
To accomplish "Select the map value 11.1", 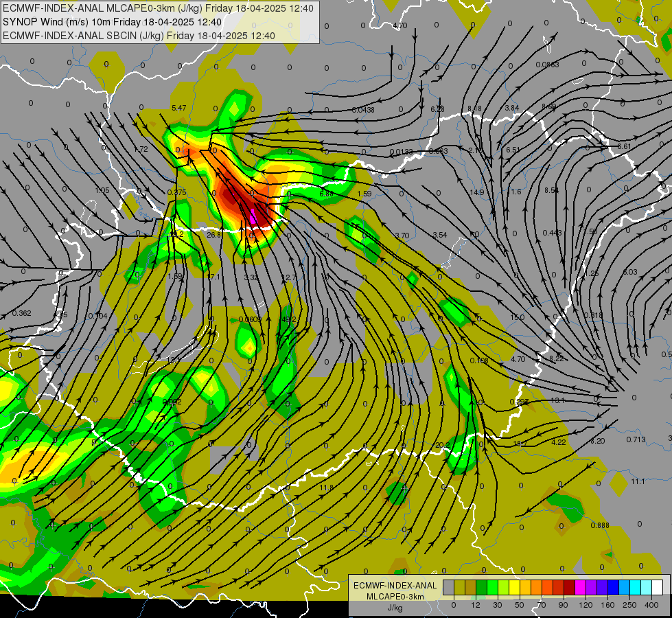I will (x=638, y=481).
